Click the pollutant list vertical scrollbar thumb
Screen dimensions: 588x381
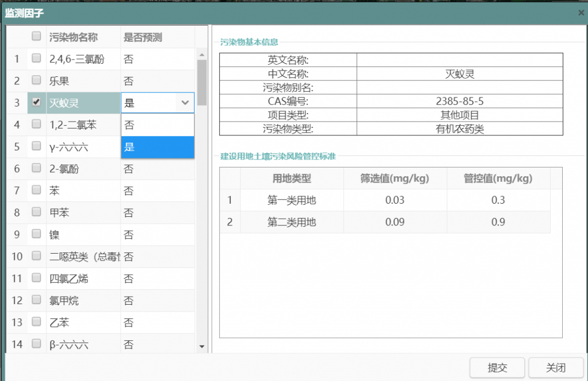(202, 80)
